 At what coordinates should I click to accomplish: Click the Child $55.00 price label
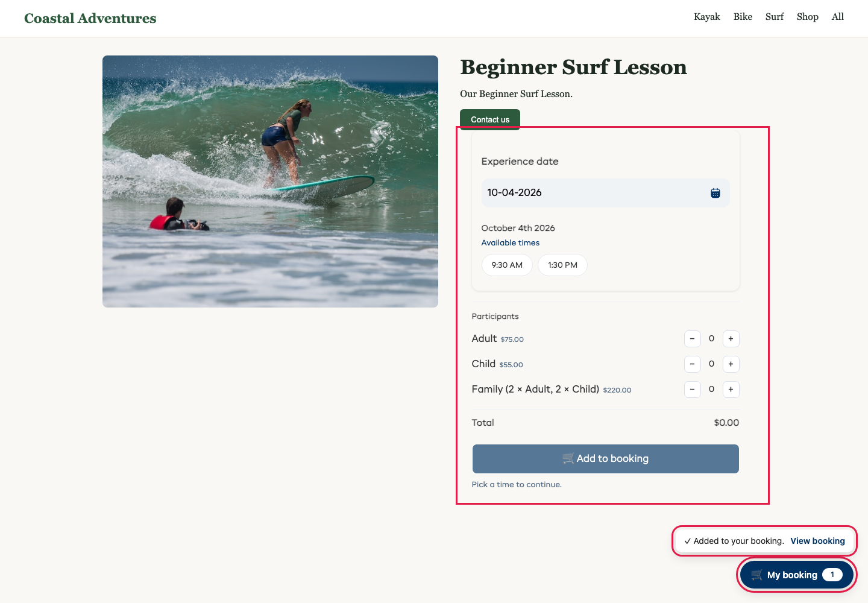(x=511, y=365)
